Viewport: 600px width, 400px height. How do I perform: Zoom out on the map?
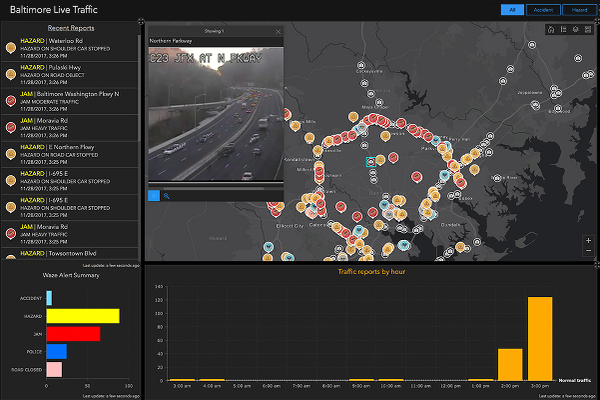tap(588, 252)
